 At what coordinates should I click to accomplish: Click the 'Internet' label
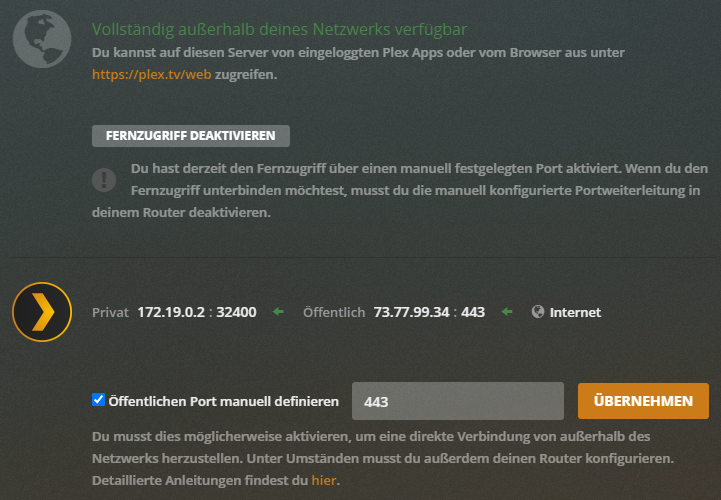pos(575,312)
